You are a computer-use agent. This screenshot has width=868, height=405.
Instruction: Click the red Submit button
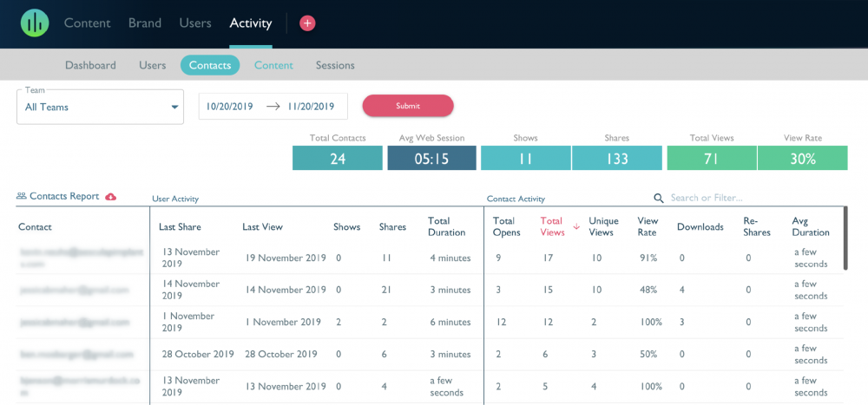coord(408,106)
